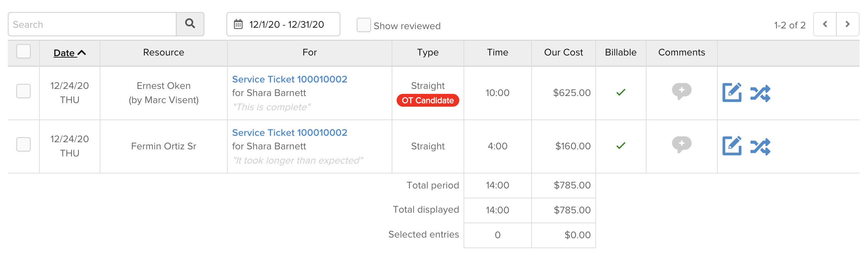Click the Resource column header
The height and width of the screenshot is (256, 868).
pyautogui.click(x=164, y=52)
